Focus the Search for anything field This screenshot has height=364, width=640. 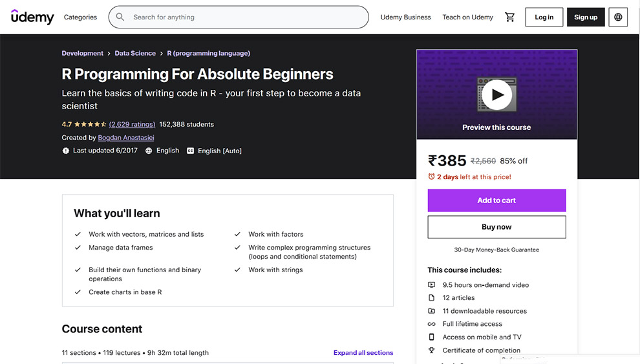[x=239, y=17]
